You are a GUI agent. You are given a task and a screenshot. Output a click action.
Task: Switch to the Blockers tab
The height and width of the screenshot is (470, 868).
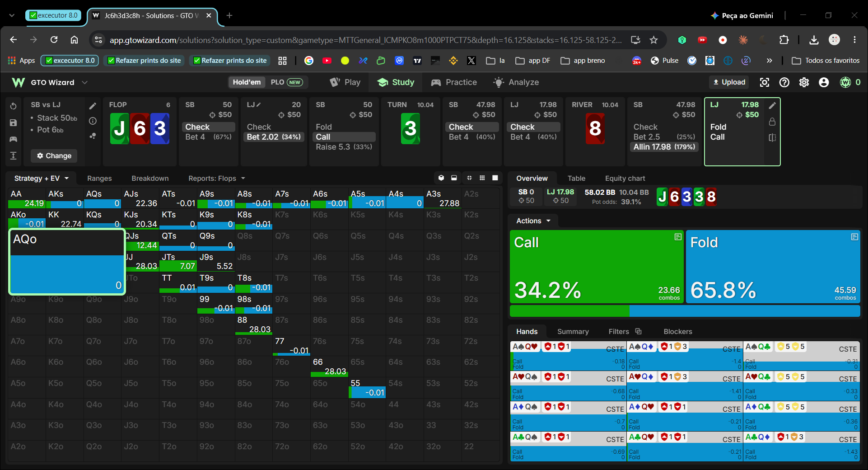point(677,332)
